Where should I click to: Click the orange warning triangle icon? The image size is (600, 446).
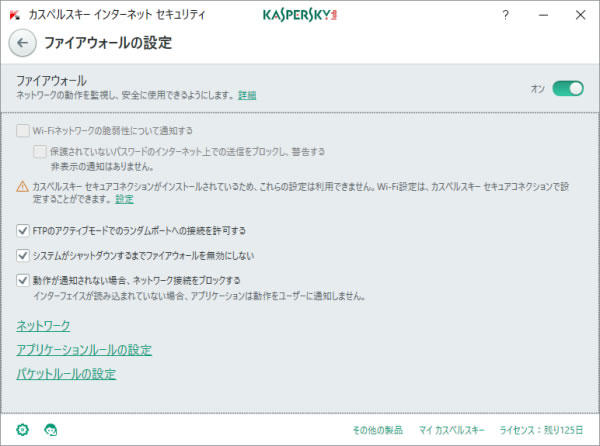tap(23, 187)
